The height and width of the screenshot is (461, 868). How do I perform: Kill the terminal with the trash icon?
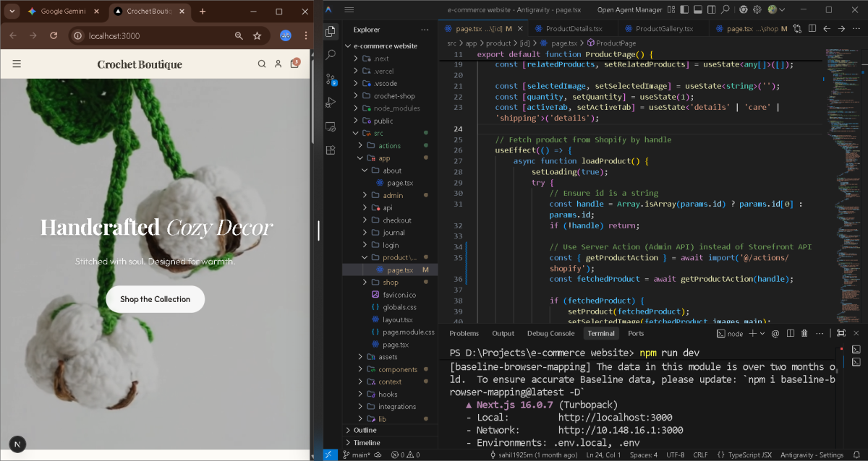coord(803,333)
